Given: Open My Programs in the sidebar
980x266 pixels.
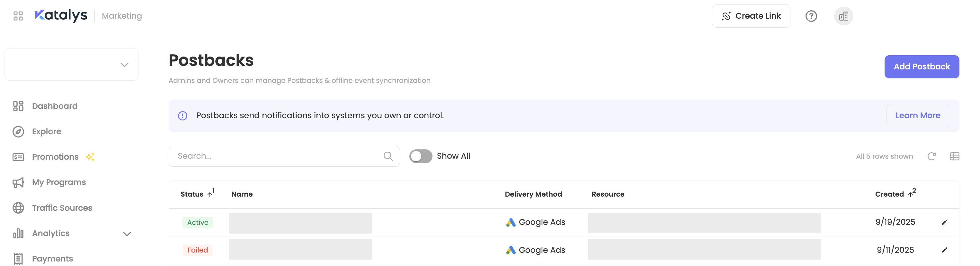Looking at the screenshot, I should (59, 182).
